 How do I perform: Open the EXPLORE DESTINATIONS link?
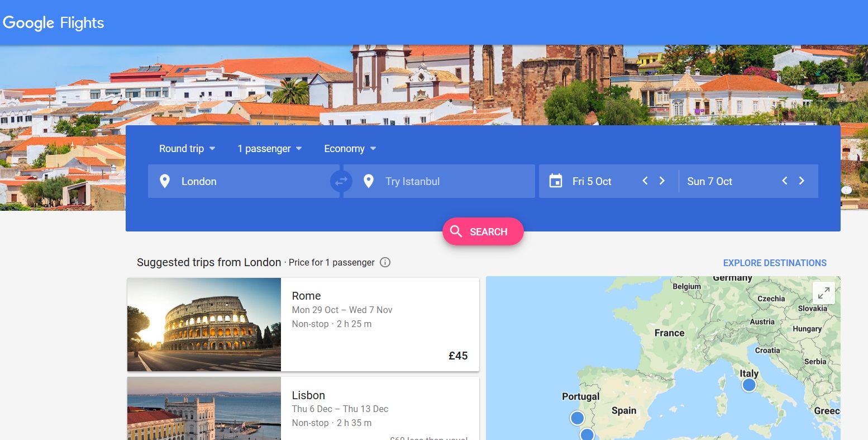pos(774,263)
